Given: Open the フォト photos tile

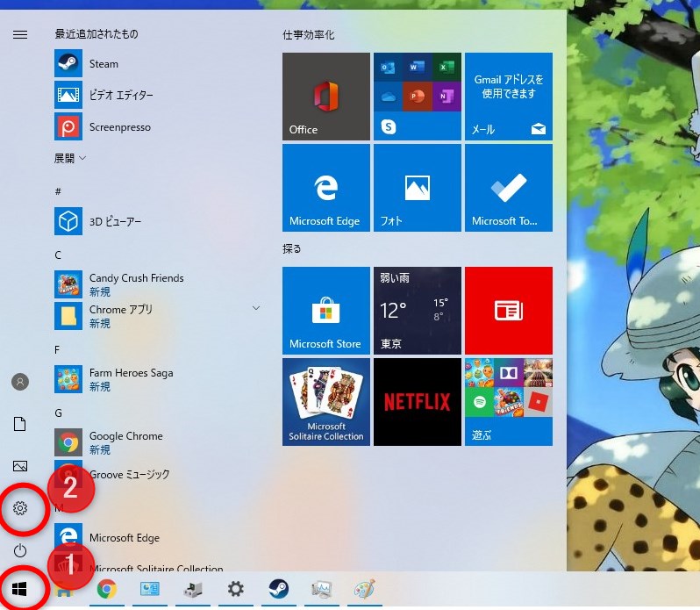Looking at the screenshot, I should [418, 188].
